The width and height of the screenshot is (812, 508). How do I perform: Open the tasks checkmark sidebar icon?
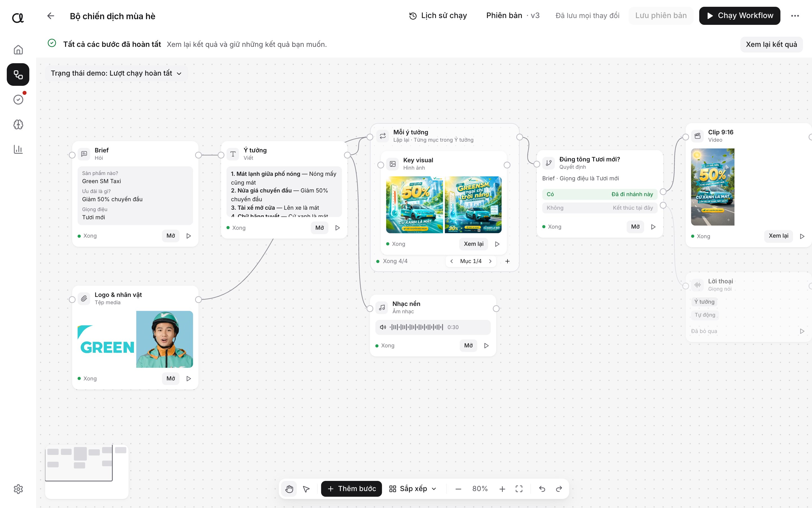coord(18,99)
